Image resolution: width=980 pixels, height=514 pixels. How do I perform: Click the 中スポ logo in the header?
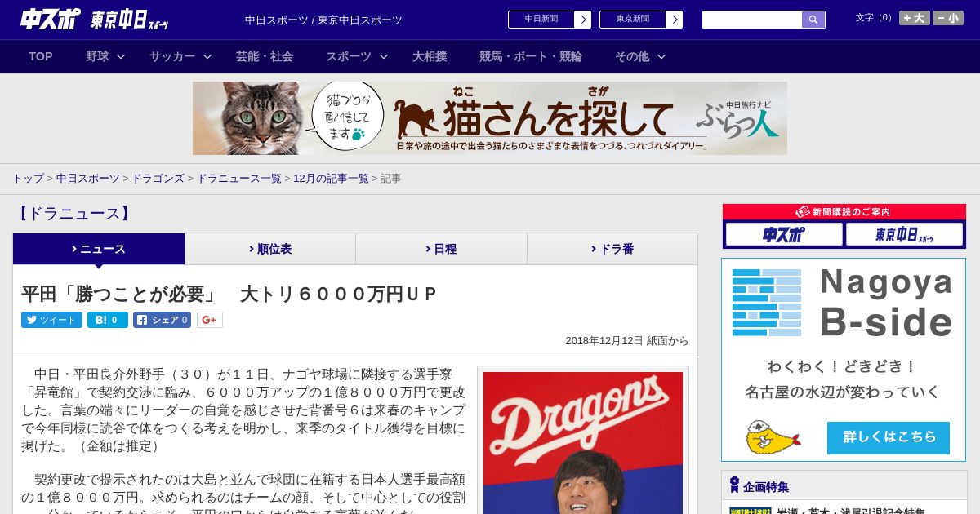[x=51, y=19]
